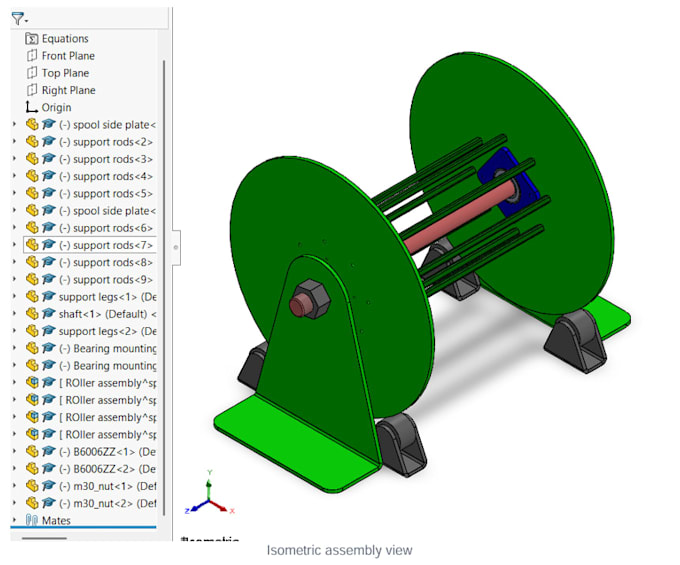Open the filter dropdown arrow beside funnel
This screenshot has height=565, width=680.
pos(26,21)
